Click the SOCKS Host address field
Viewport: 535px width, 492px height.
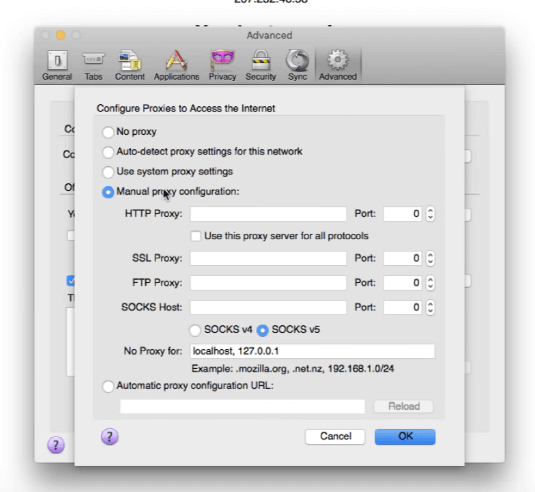click(268, 307)
